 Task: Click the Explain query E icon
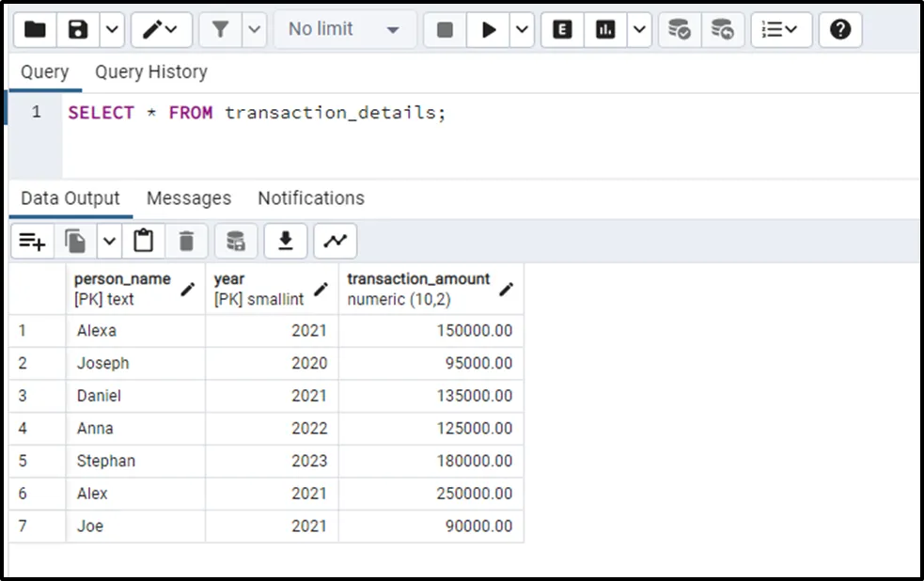click(562, 30)
